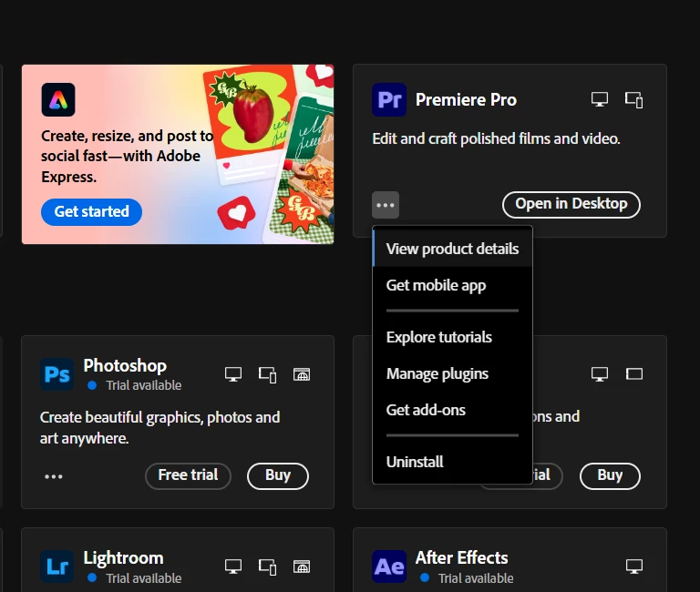Click the After Effects desktop platform icon

click(634, 566)
